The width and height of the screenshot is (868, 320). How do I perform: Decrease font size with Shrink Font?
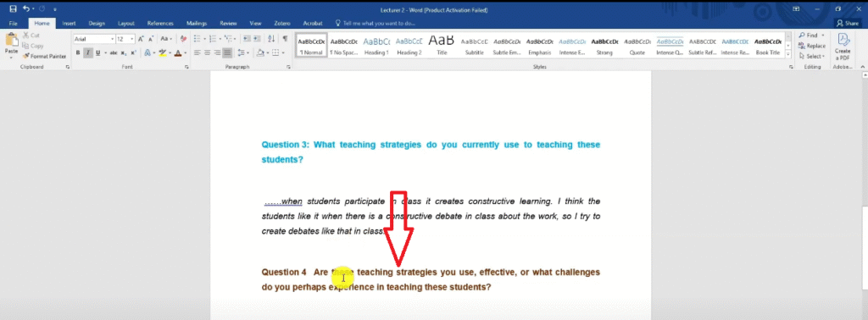click(x=151, y=39)
